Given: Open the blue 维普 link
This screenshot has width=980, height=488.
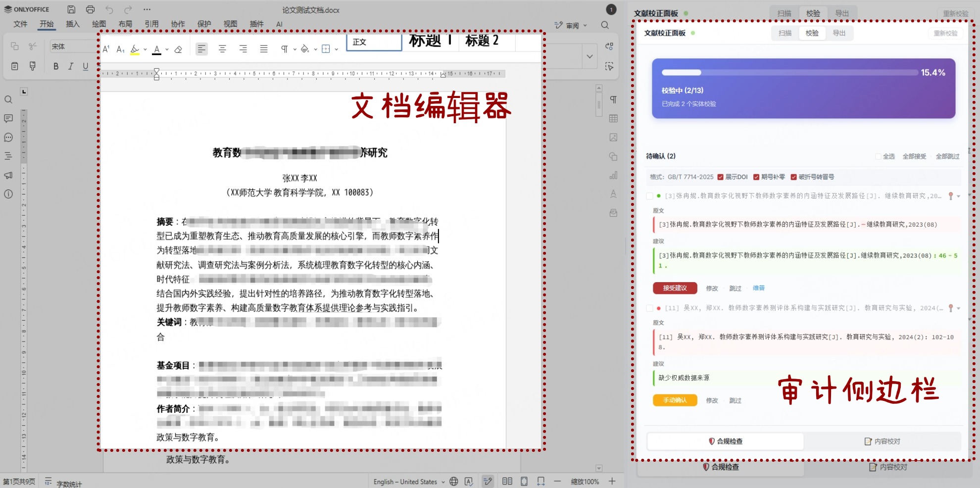Looking at the screenshot, I should 758,288.
